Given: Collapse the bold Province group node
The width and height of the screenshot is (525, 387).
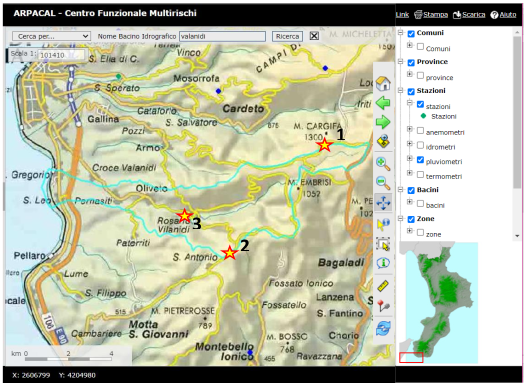Looking at the screenshot, I should coord(400,61).
